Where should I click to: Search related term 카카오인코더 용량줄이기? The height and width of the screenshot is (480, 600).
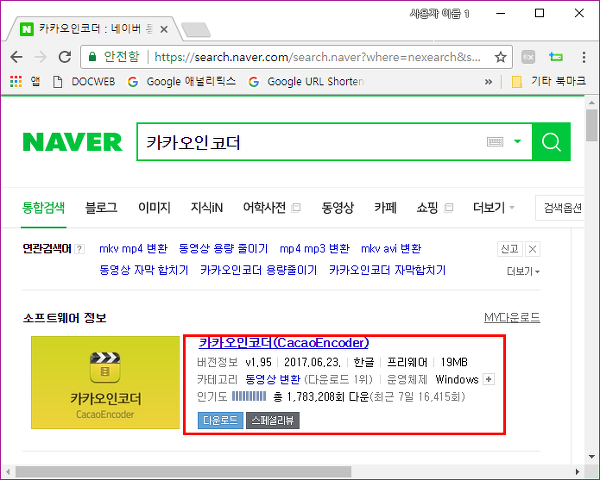259,270
